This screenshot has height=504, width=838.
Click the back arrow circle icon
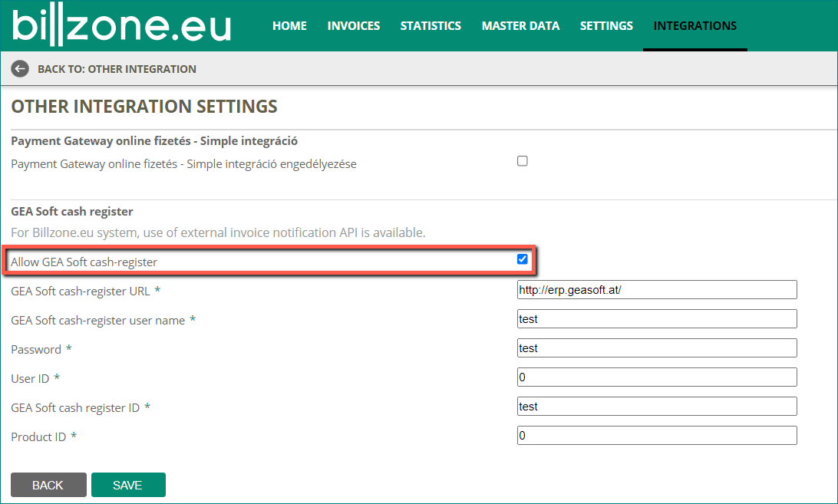[20, 68]
